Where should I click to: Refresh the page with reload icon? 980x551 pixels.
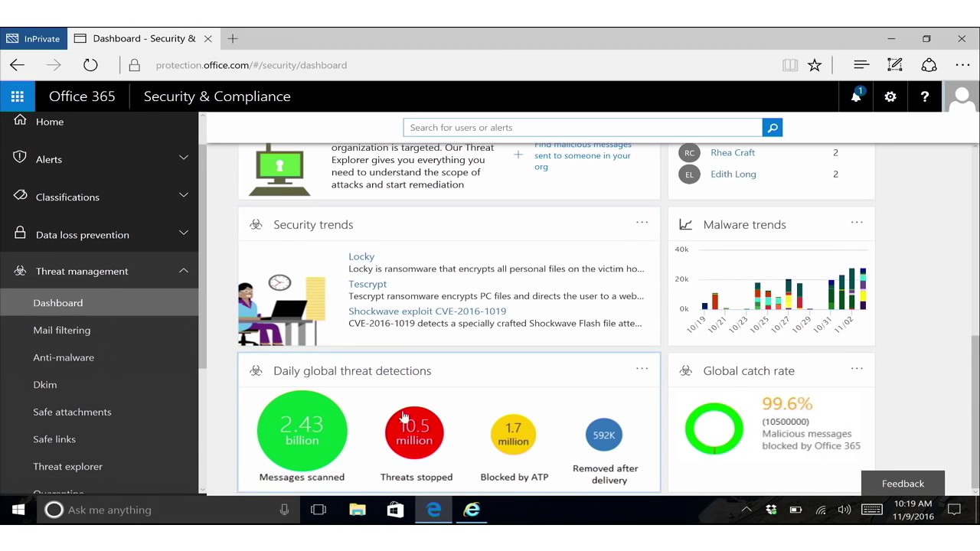(90, 65)
